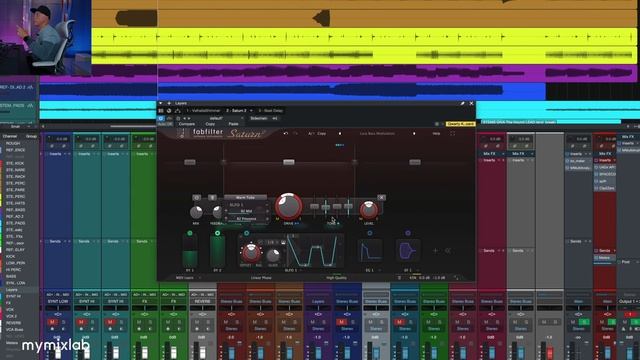Solo the SYNT LOW mixer channel
640x360 pixels.
point(64,322)
